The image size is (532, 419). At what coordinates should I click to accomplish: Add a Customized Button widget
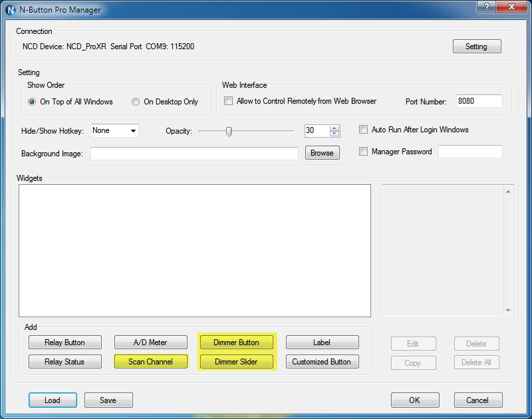click(x=323, y=362)
